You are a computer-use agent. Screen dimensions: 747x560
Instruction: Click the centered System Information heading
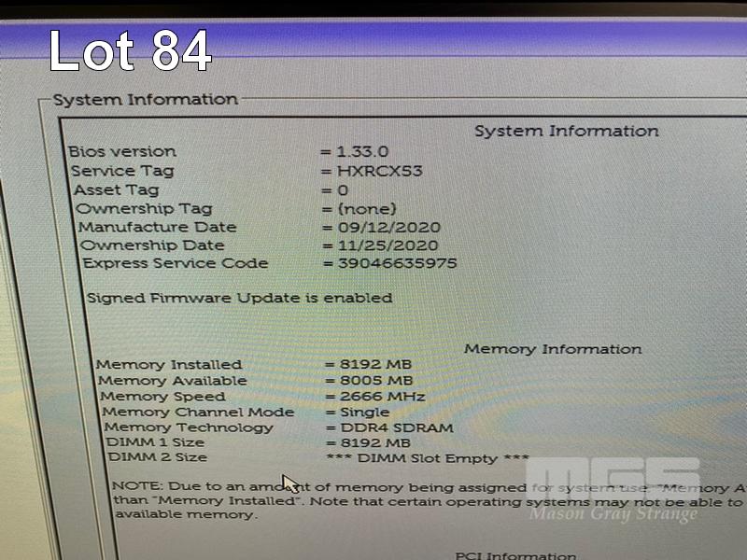[x=567, y=131]
